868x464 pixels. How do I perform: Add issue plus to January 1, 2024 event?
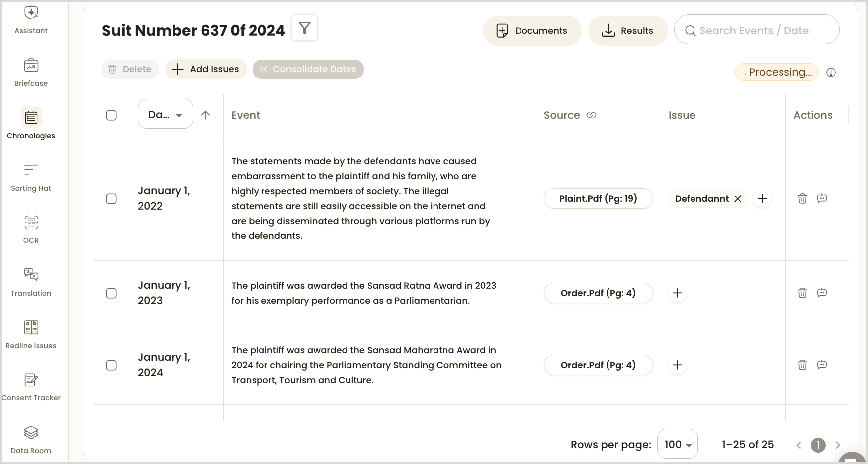pyautogui.click(x=677, y=365)
